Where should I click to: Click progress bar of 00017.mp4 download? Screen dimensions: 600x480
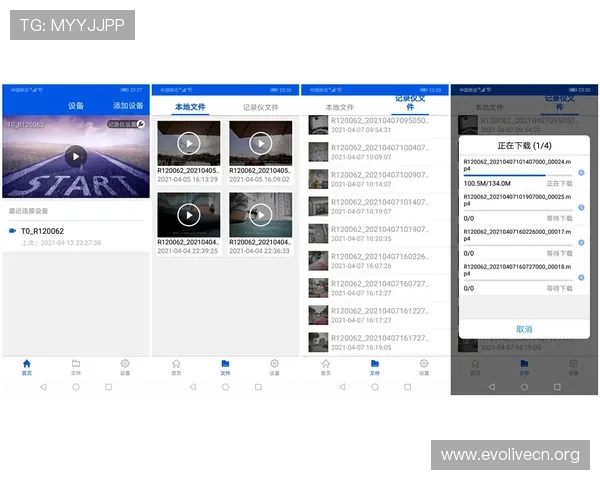[x=518, y=245]
